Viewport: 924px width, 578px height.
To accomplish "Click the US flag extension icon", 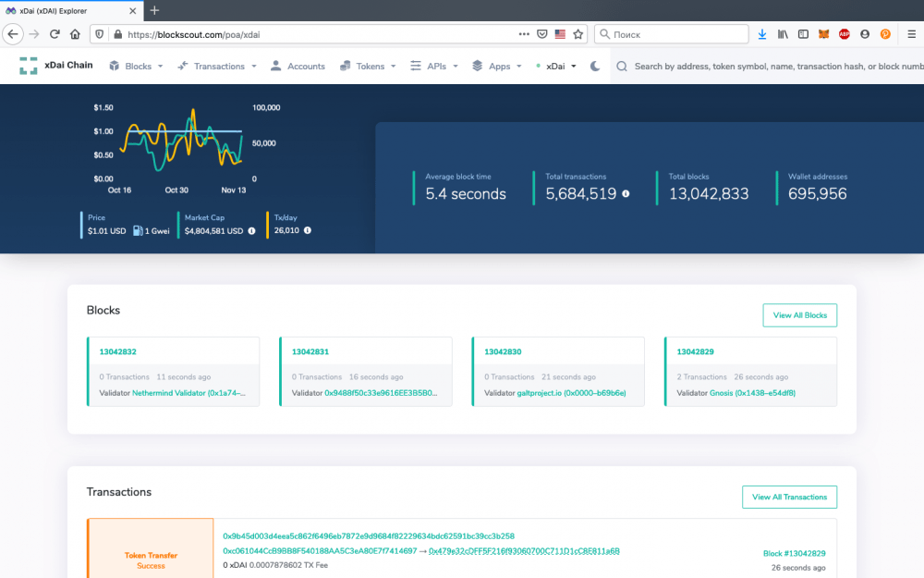I will click(x=560, y=34).
